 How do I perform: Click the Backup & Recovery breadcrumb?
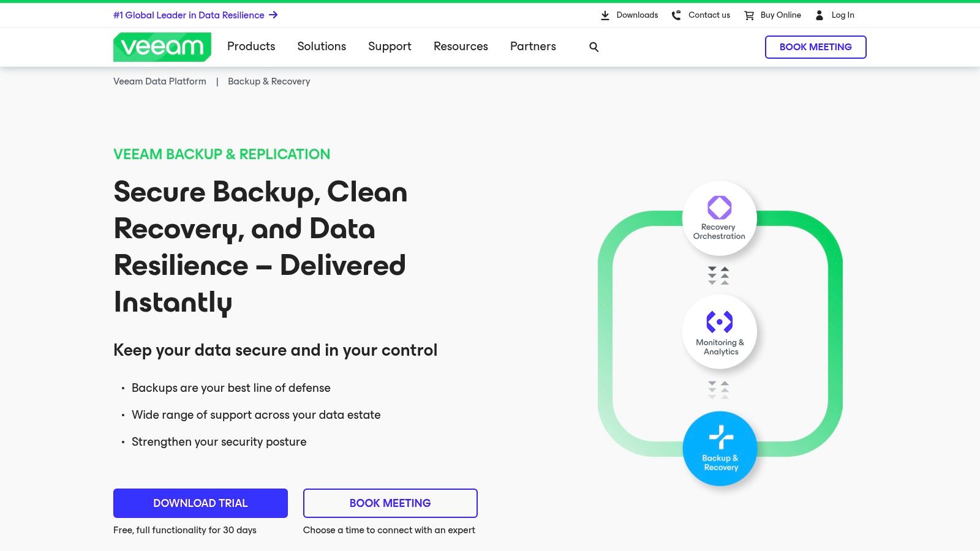tap(269, 81)
